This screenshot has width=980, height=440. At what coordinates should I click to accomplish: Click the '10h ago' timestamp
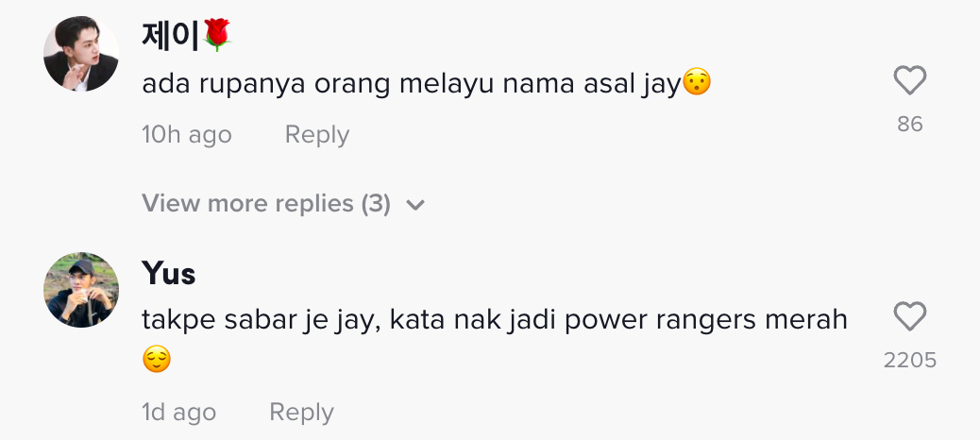click(x=187, y=134)
